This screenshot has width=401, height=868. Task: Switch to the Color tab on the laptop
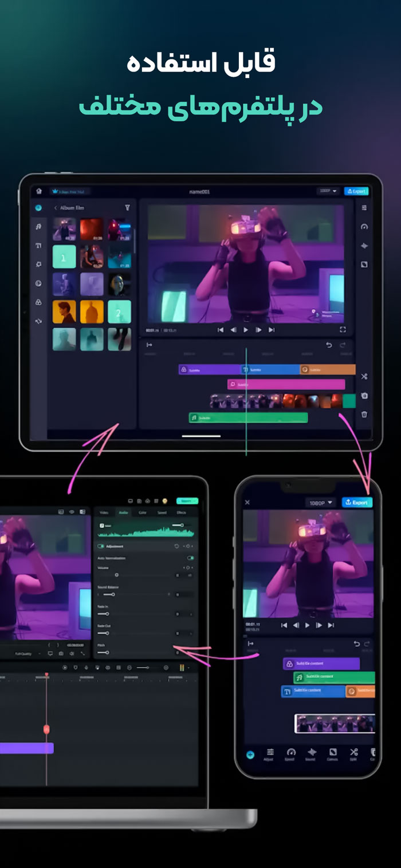pyautogui.click(x=142, y=512)
